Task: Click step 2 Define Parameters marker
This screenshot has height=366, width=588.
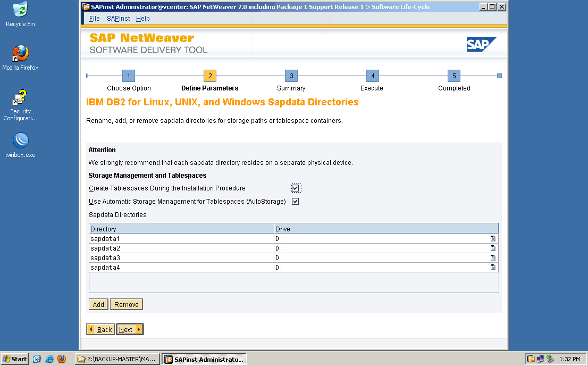Action: pos(210,76)
